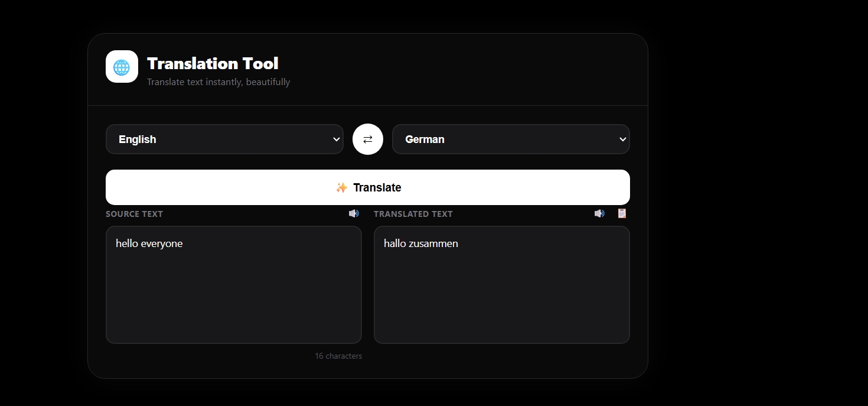868x406 pixels.
Task: Click inside the source text box
Action: point(234,285)
